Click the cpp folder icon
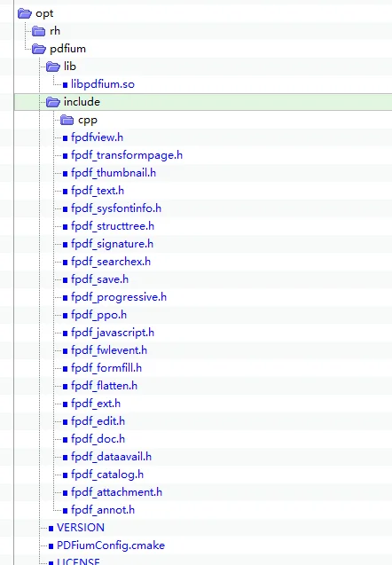 click(x=67, y=120)
